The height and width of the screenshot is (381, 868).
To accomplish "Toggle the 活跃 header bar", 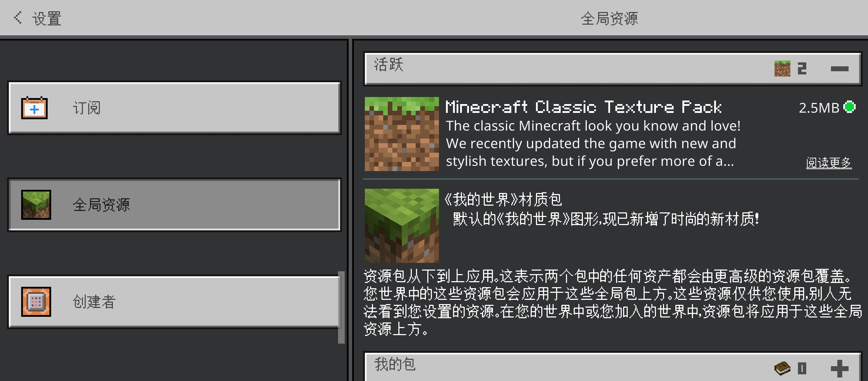I will coord(613,69).
